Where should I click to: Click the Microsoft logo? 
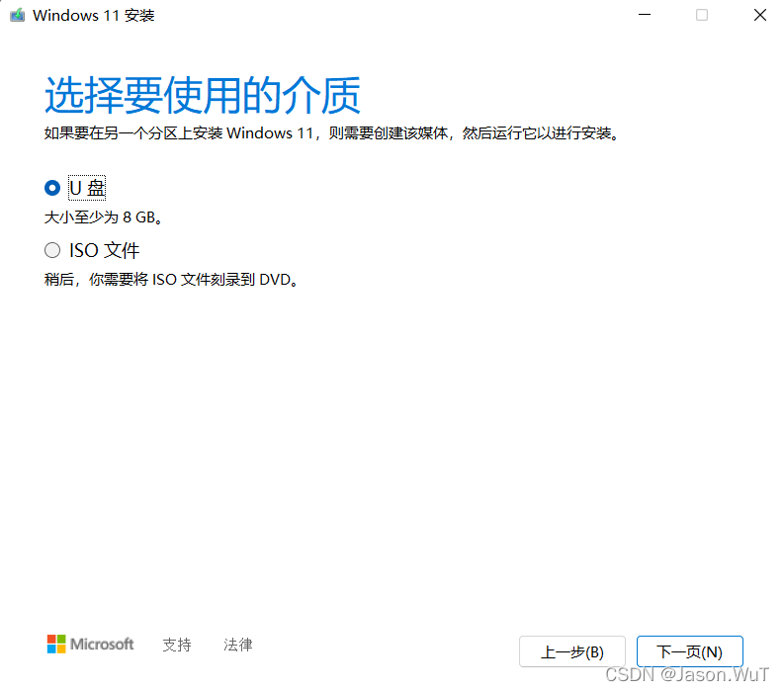pyautogui.click(x=90, y=644)
